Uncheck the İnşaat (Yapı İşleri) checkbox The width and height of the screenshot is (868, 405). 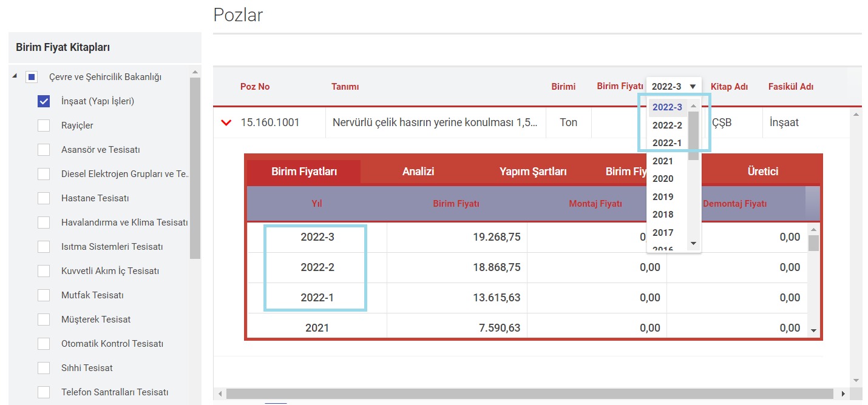[44, 101]
